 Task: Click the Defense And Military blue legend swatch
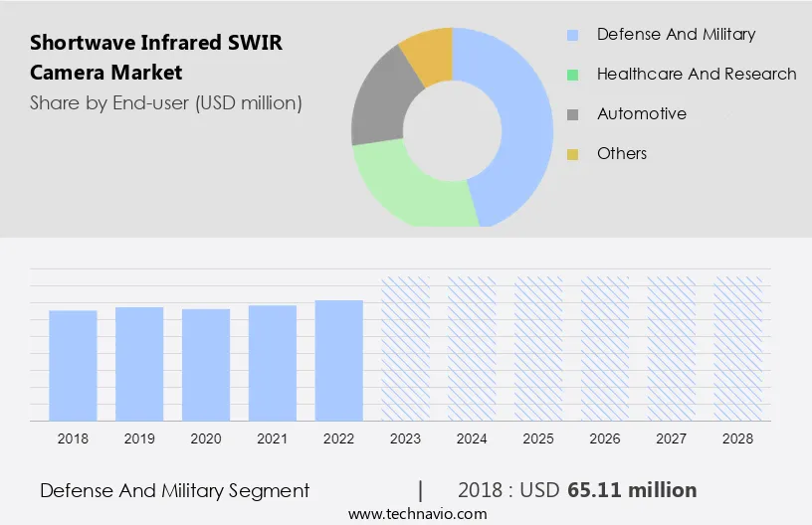click(572, 35)
